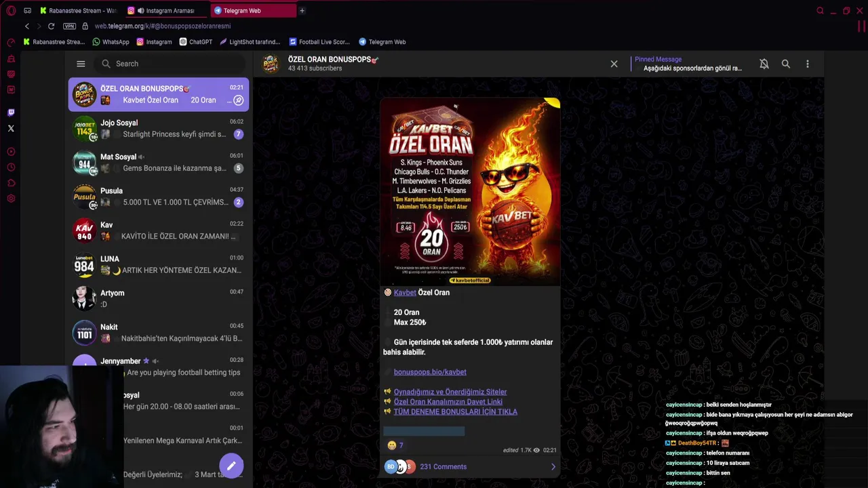The width and height of the screenshot is (868, 488).
Task: Switch to Instagram Araması browser tab
Action: [x=165, y=11]
